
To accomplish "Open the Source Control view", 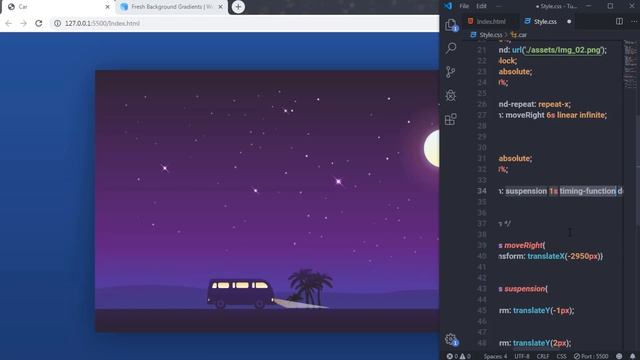I will coord(451,72).
